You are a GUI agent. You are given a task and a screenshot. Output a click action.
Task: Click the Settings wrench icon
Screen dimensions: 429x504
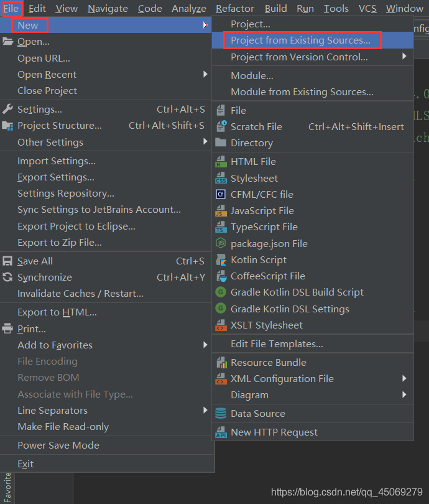[x=7, y=110]
